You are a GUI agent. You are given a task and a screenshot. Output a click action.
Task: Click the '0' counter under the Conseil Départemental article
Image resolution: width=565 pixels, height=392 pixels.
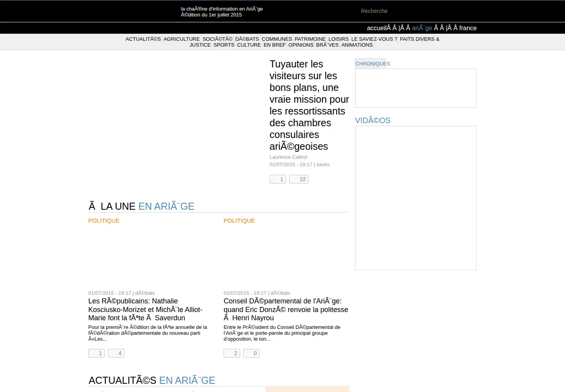(x=252, y=353)
